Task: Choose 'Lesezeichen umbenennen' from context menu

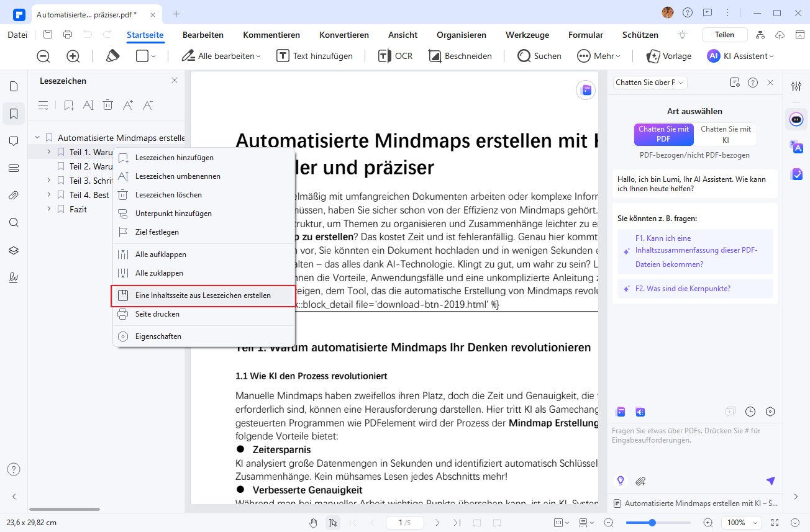Action: pyautogui.click(x=204, y=176)
